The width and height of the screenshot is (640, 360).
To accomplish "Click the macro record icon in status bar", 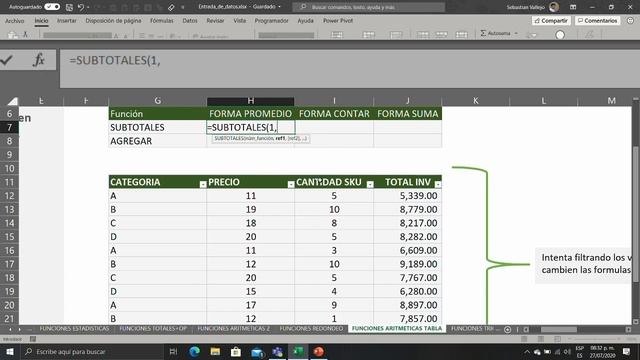I will point(33,339).
